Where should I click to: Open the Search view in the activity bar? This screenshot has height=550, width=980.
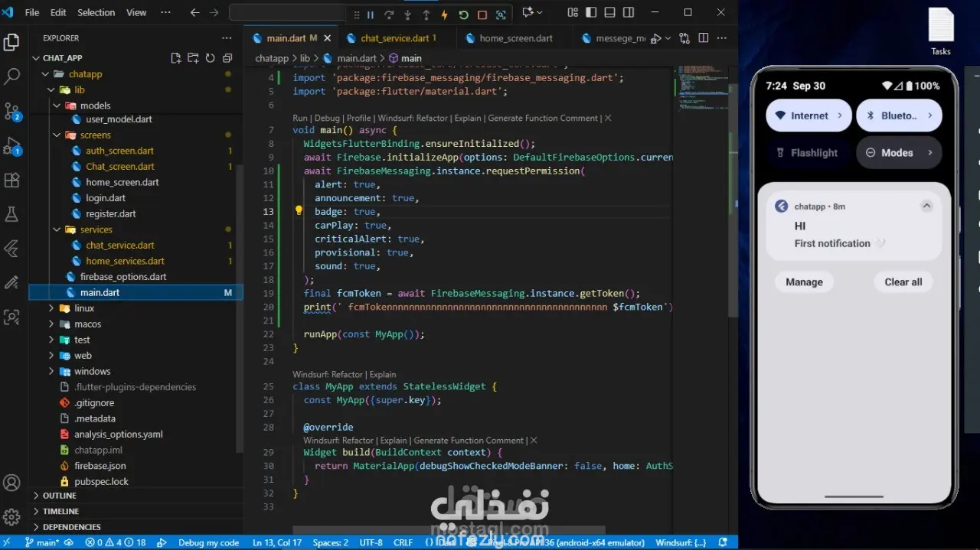(11, 76)
